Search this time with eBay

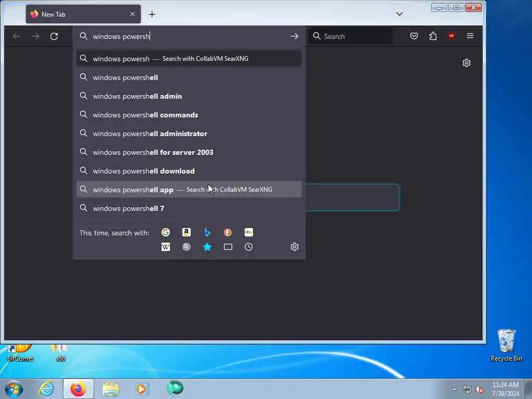[249, 232]
